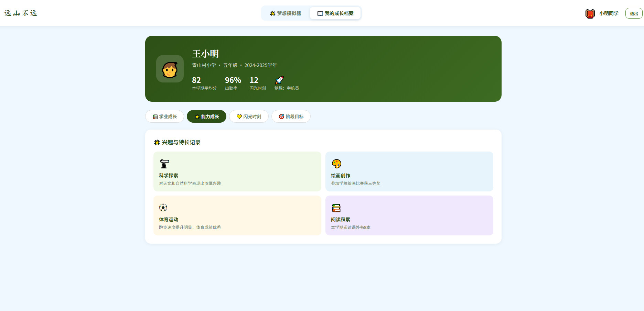Click the sparkle icon beside 兴趣与特长记录
The image size is (644, 311).
157,142
